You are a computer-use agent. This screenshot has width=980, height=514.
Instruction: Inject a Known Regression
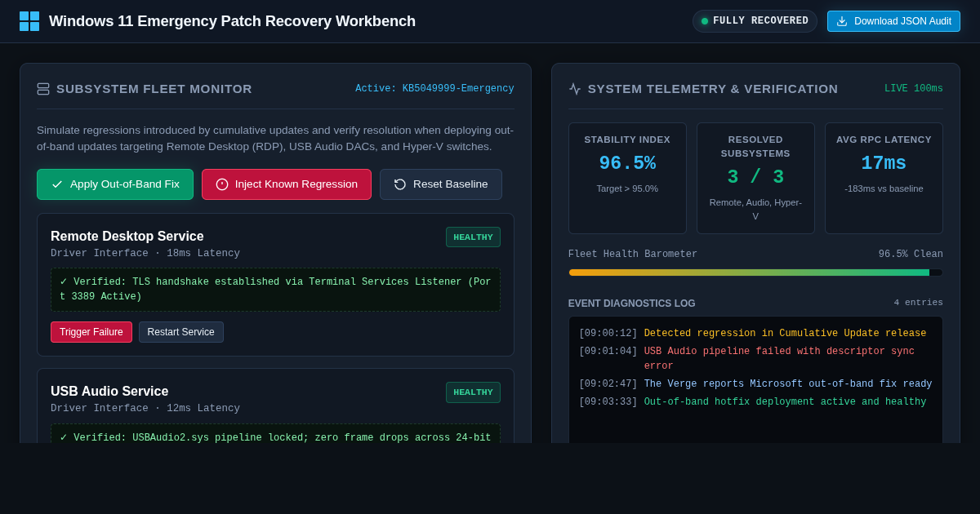(287, 184)
